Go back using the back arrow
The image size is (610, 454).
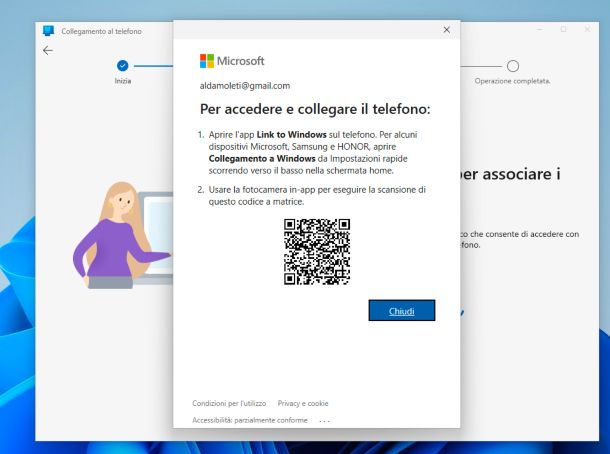(48, 51)
